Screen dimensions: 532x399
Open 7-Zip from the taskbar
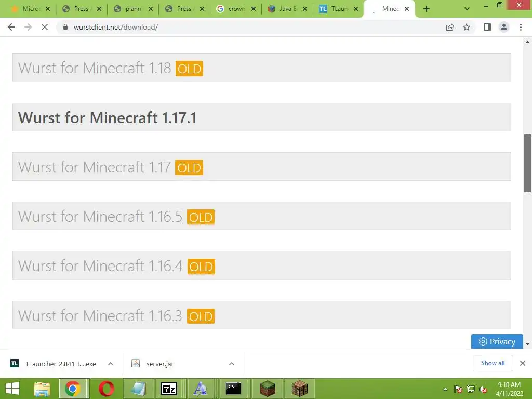point(169,389)
